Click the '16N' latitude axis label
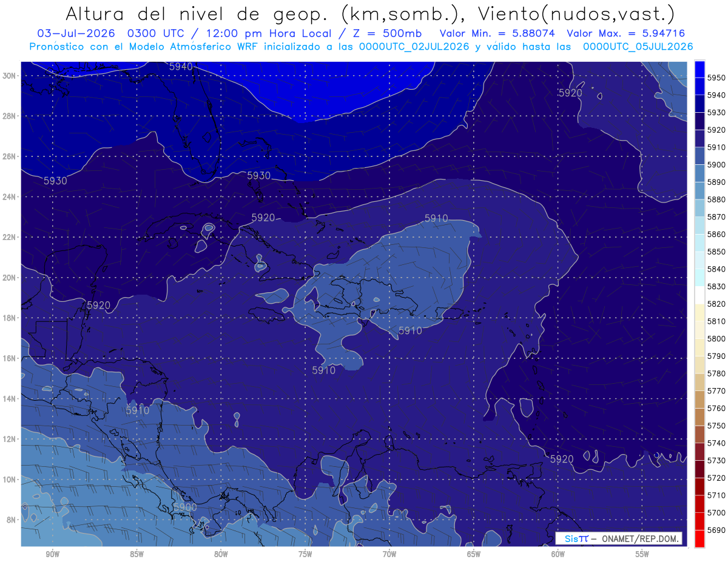The height and width of the screenshot is (562, 728). (x=10, y=358)
